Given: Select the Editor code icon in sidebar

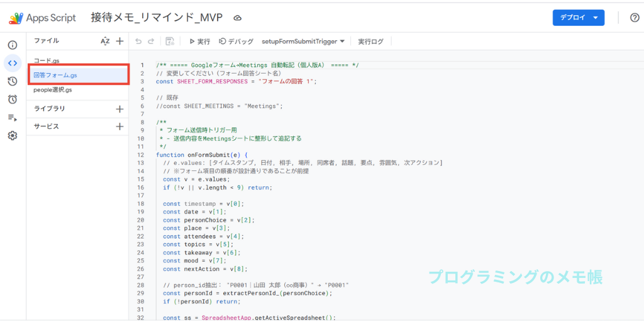Looking at the screenshot, I should pos(12,63).
